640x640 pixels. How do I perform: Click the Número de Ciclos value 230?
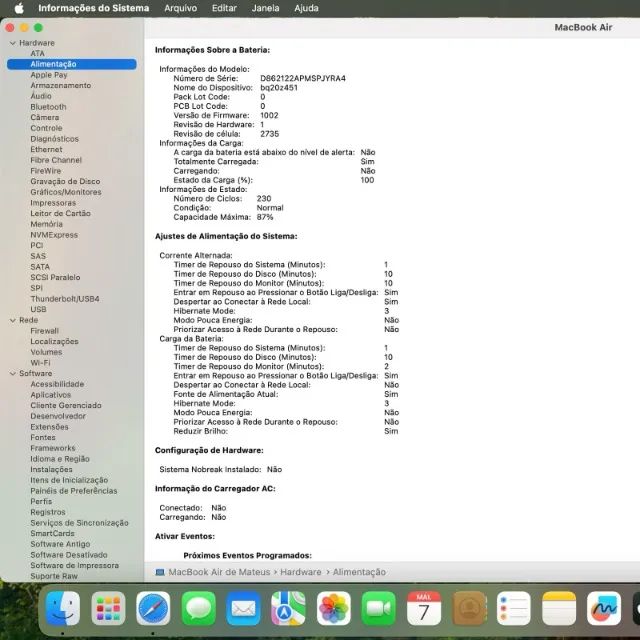click(264, 198)
